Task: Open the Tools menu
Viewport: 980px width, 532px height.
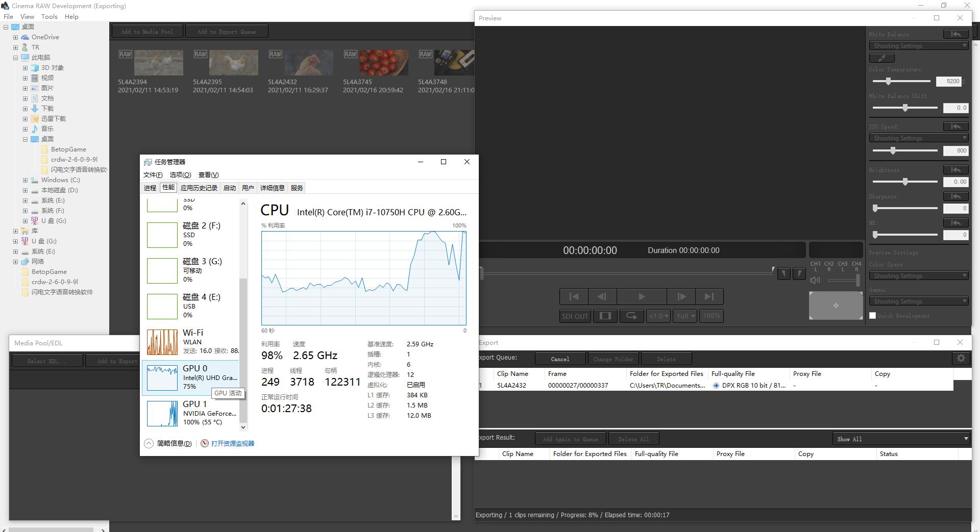Action: coord(49,16)
